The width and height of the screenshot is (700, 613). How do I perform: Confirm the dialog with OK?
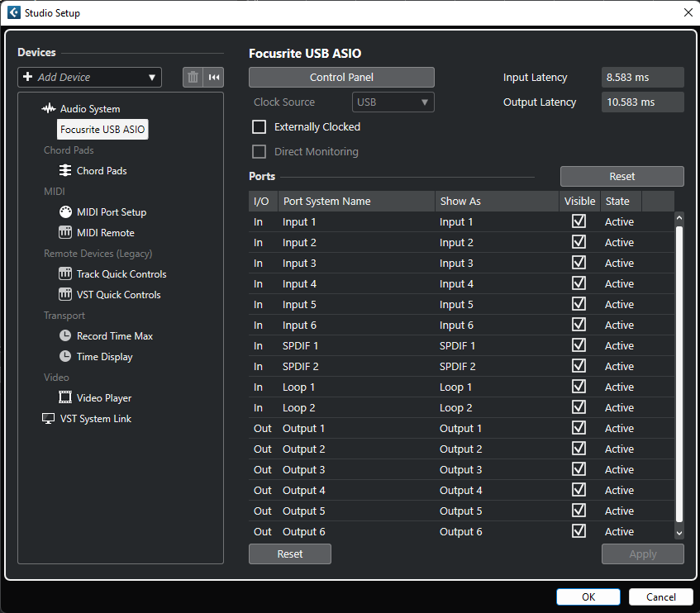(588, 597)
